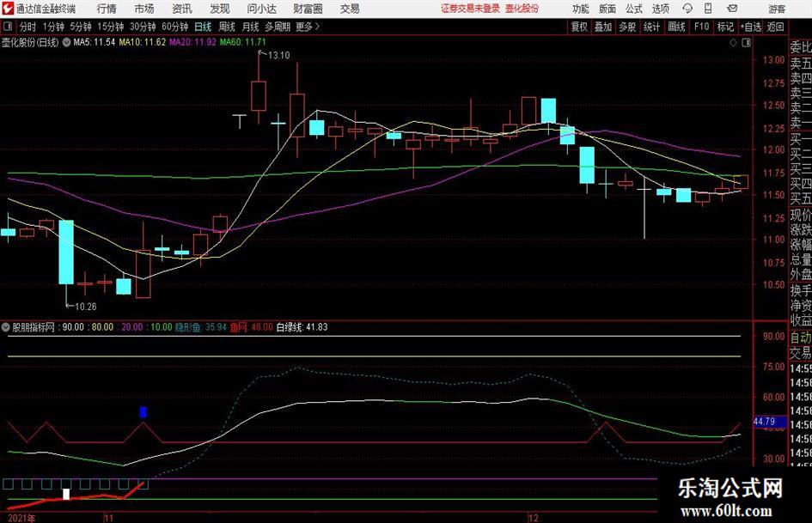This screenshot has width=812, height=523.
Task: Switch to the 分时 chart tab
Action: (x=28, y=27)
